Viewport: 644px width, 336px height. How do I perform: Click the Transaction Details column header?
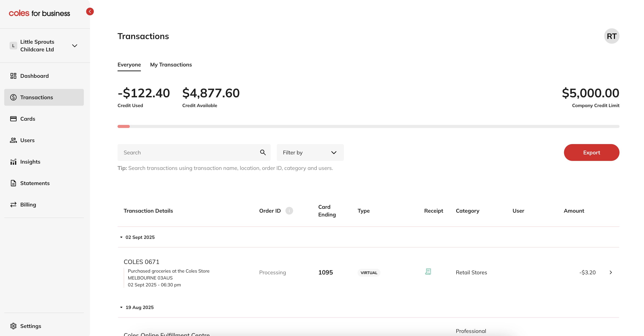[x=148, y=211]
